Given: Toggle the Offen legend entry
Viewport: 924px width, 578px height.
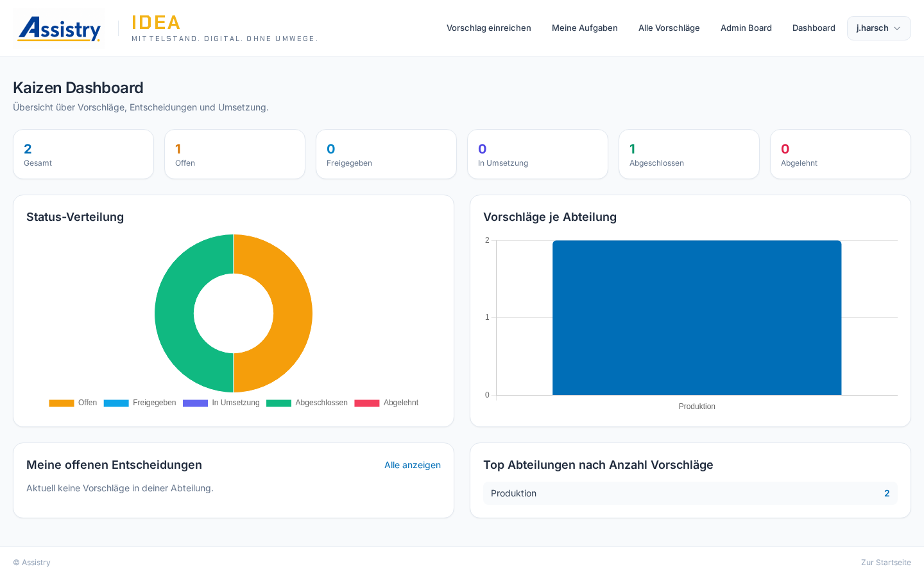Looking at the screenshot, I should point(73,403).
